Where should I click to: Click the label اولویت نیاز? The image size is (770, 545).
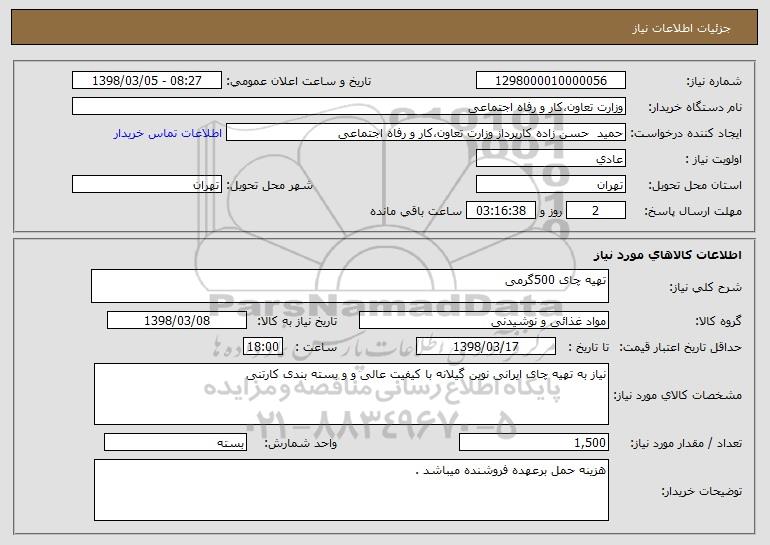(x=714, y=160)
